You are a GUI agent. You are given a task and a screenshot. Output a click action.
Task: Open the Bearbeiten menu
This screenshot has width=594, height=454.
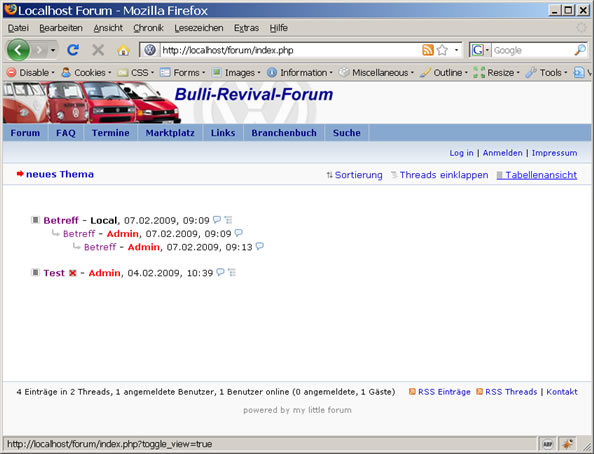point(61,28)
